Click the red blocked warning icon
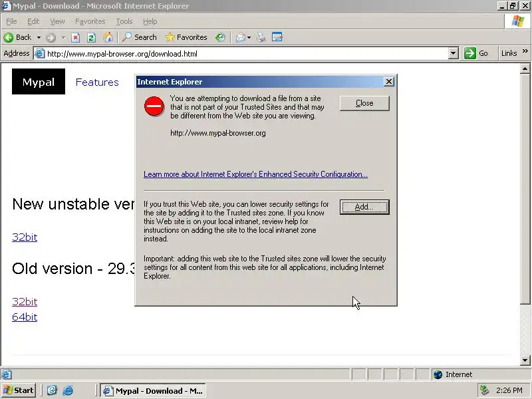532x399 pixels. click(x=154, y=106)
